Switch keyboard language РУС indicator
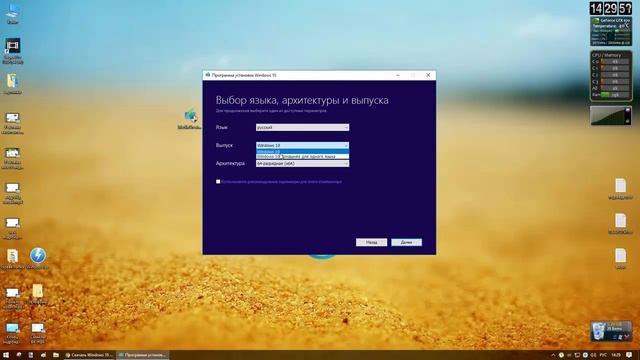The height and width of the screenshot is (360, 640). click(x=603, y=355)
